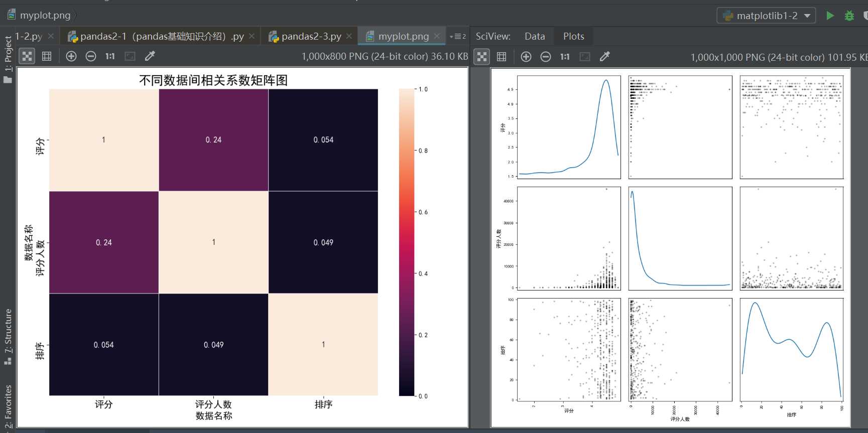The height and width of the screenshot is (433, 868).
Task: Click the 评分人数 density curve in scatter matrix
Action: 680,238
